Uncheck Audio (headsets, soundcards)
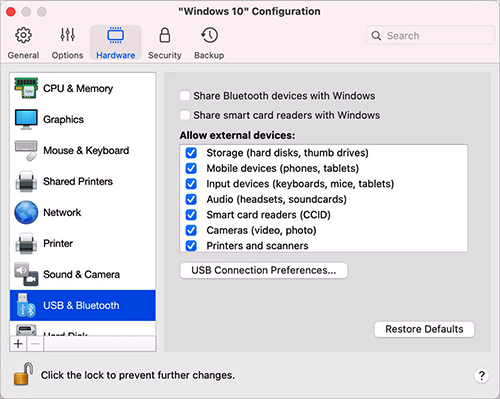This screenshot has width=500, height=399. tap(191, 199)
